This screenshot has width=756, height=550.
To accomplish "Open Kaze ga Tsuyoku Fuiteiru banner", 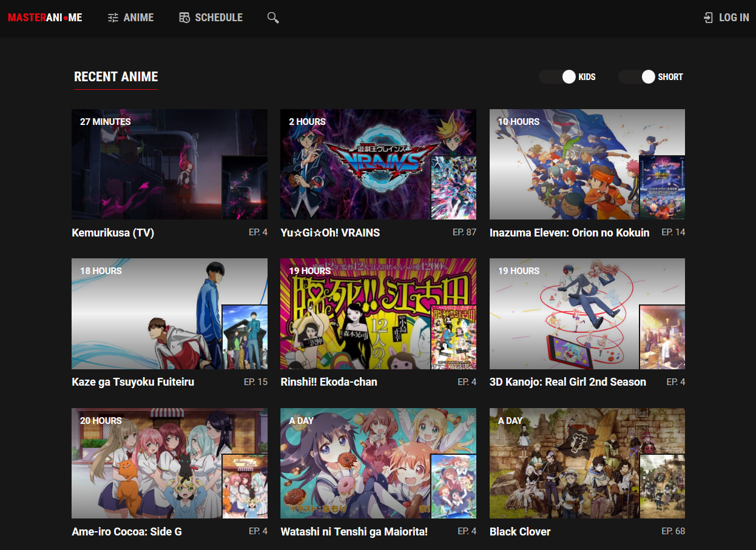I will point(169,314).
